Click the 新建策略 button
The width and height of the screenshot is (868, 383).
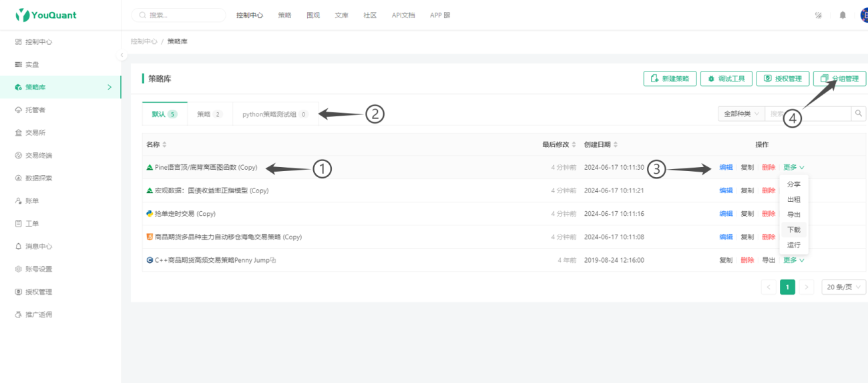pos(670,79)
